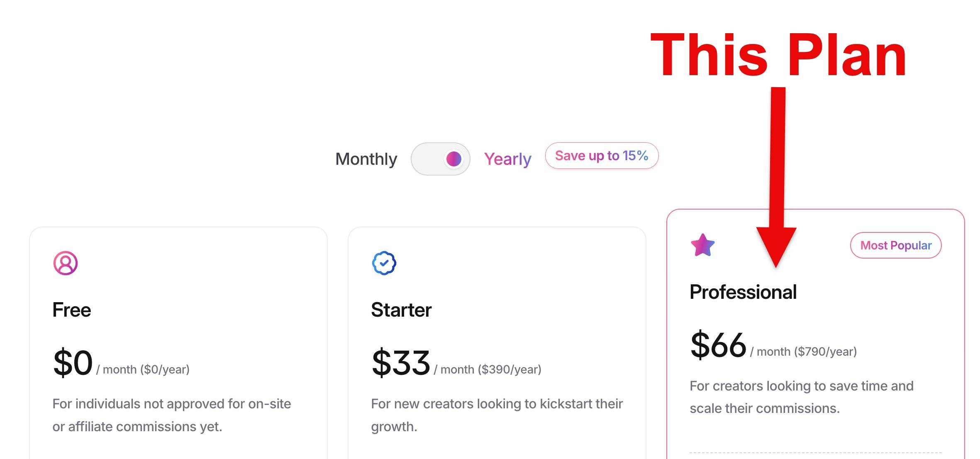Click the Free plan description text
The width and height of the screenshot is (980, 459).
pos(172,415)
